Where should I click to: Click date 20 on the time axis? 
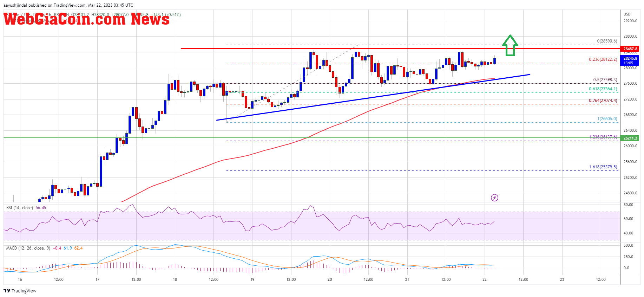pyautogui.click(x=330, y=280)
